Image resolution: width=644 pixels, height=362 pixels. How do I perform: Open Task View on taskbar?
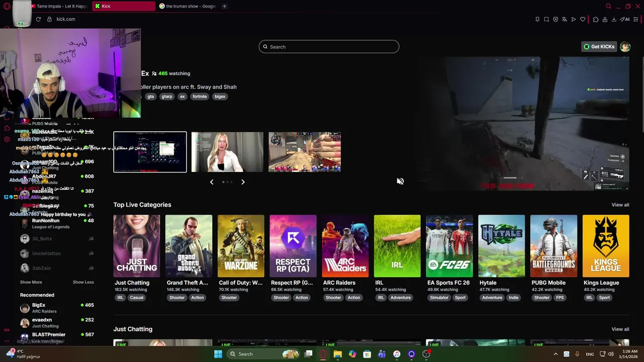click(x=308, y=354)
